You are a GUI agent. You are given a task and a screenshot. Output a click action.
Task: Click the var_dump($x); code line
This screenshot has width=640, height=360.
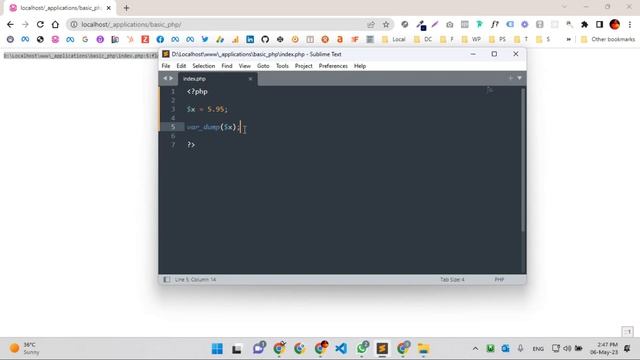213,127
